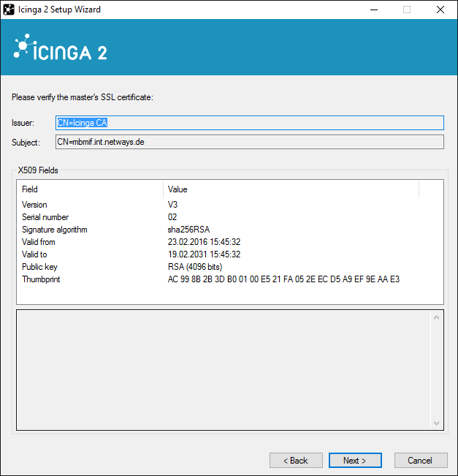Click the scroll up arrow in details box
Image resolution: width=458 pixels, height=476 pixels.
click(437, 317)
